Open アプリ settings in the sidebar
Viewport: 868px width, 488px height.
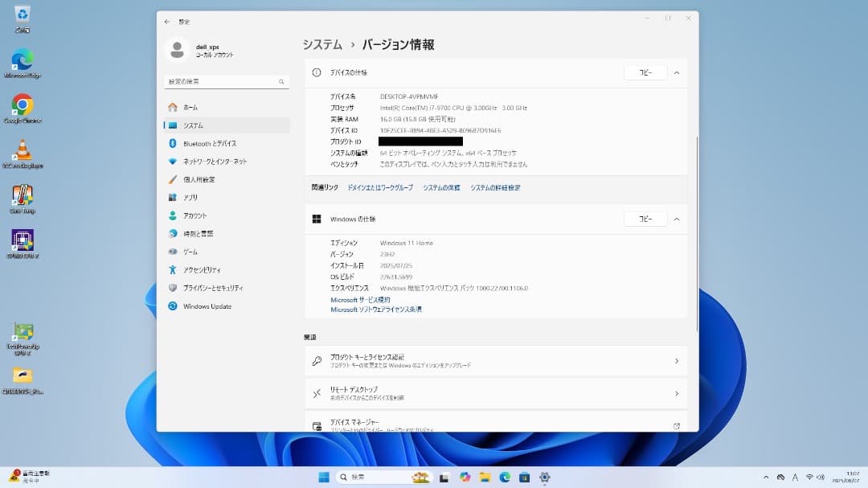(190, 197)
